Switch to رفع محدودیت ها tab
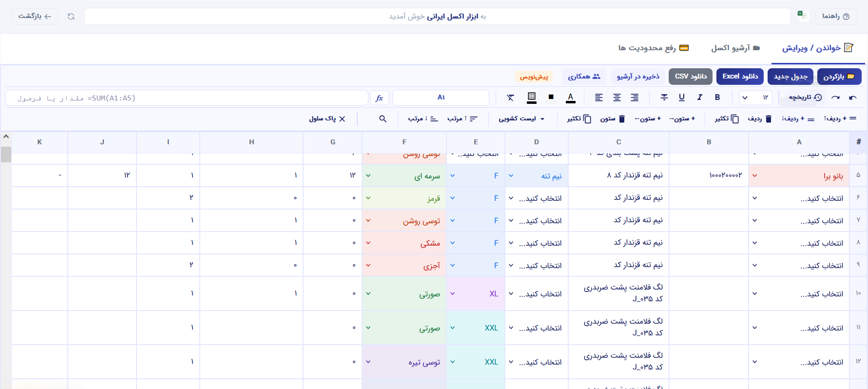 click(653, 48)
